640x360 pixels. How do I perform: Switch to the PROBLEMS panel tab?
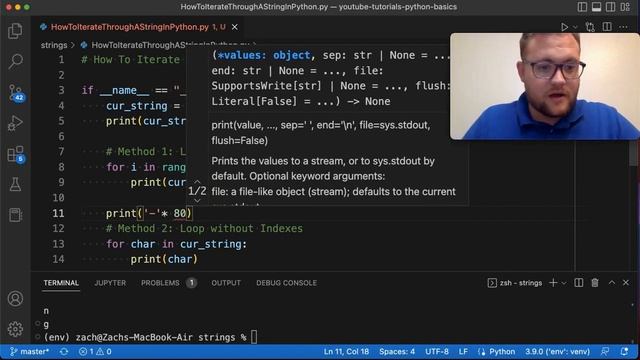tap(160, 283)
